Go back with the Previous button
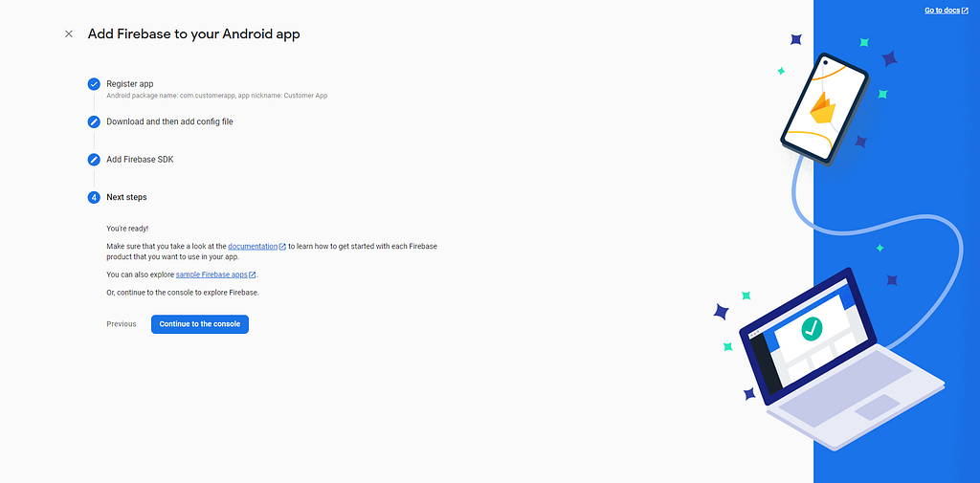Viewport: 980px width, 483px height. pyautogui.click(x=122, y=324)
